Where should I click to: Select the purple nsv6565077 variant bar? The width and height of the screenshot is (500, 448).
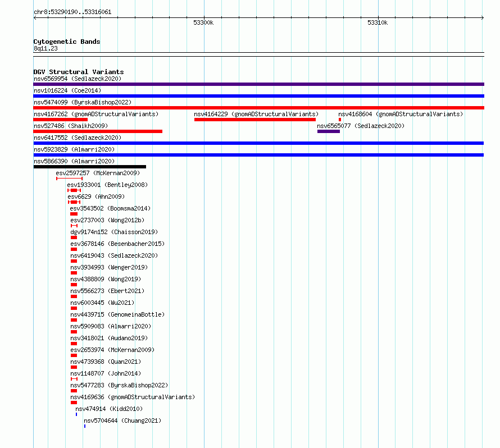(329, 131)
